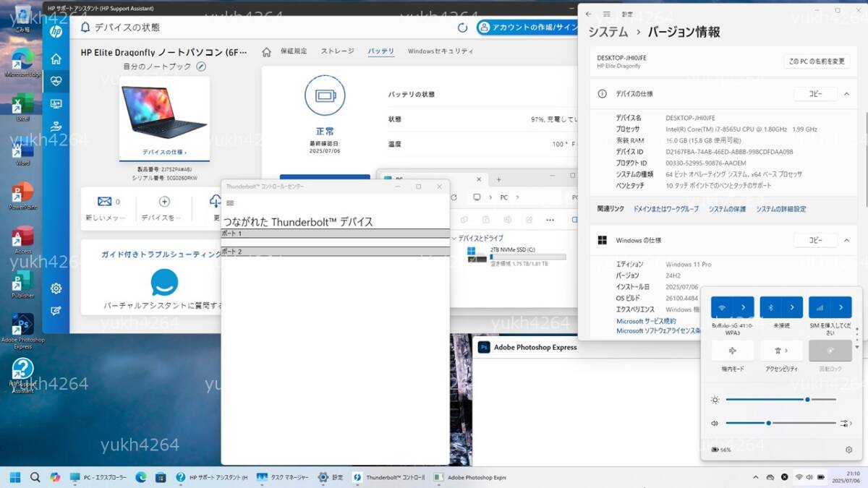Open HP Support Assistant settings gear
Screen dimensions: 868x488
[56, 288]
